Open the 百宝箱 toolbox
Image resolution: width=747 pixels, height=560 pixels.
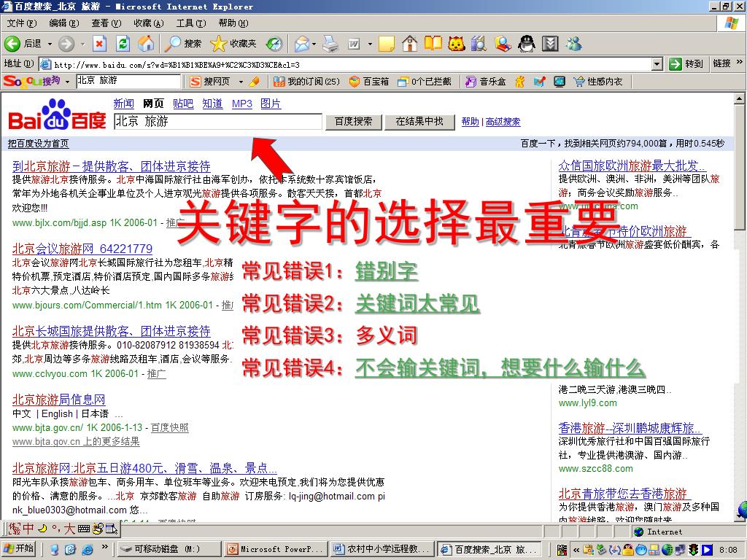point(369,82)
